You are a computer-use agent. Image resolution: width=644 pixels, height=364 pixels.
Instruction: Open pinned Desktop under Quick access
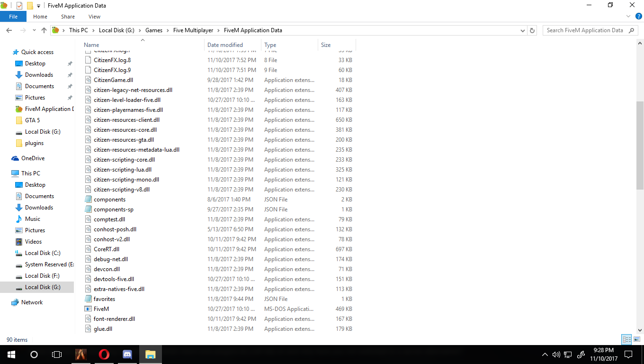(x=35, y=64)
